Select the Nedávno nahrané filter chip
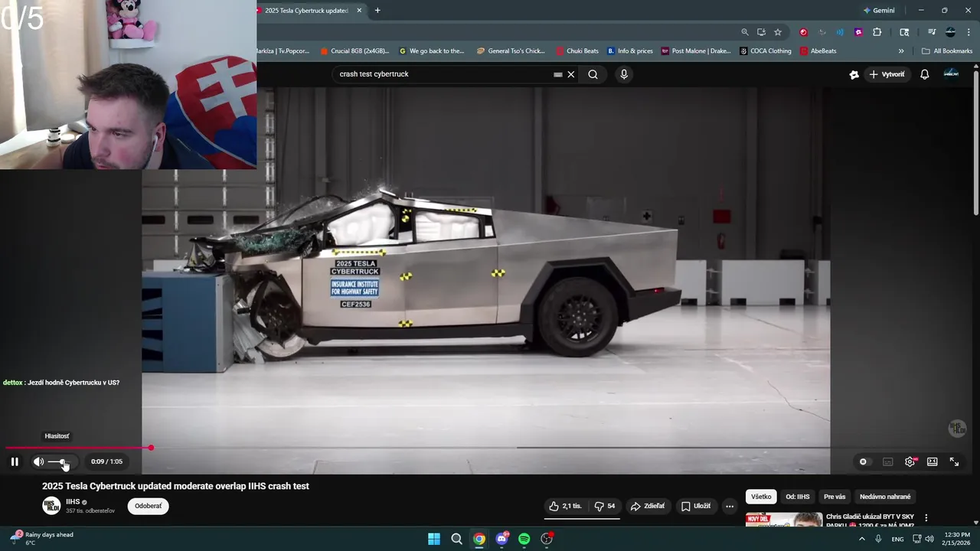The width and height of the screenshot is (980, 551). tap(885, 497)
